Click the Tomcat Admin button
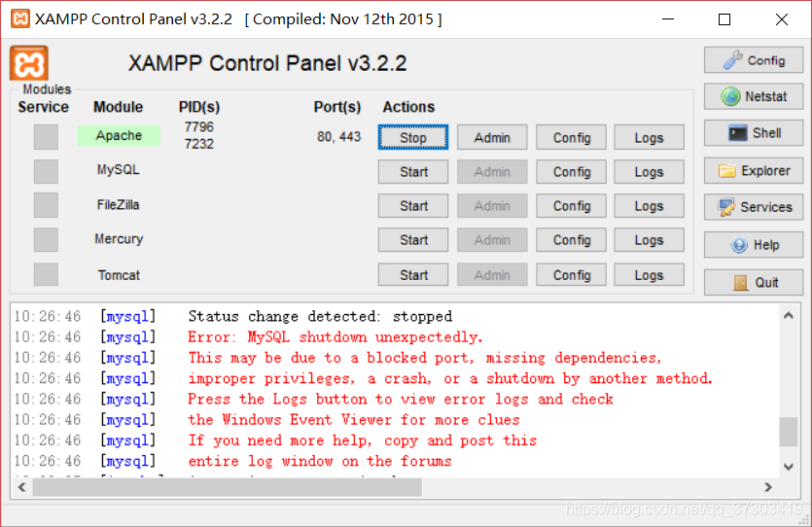This screenshot has width=812, height=527. pyautogui.click(x=492, y=275)
